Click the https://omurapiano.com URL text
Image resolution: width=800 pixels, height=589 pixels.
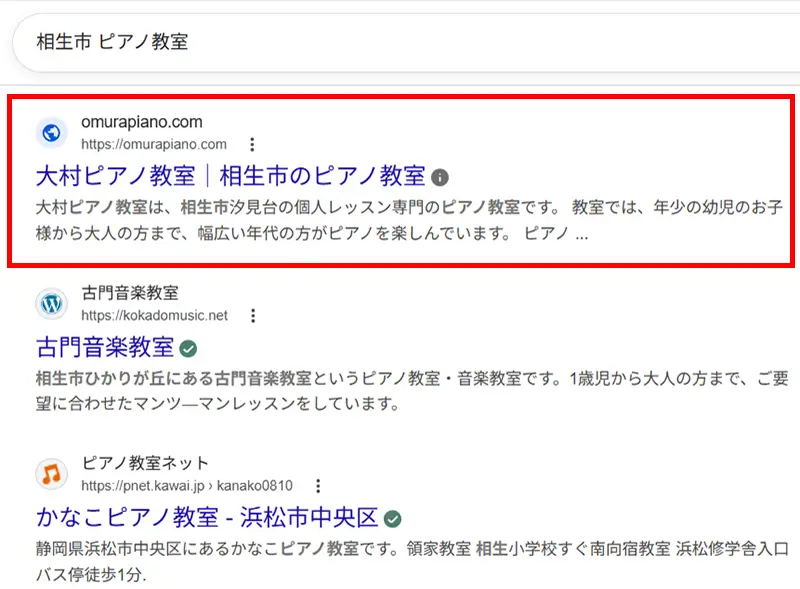click(x=153, y=144)
